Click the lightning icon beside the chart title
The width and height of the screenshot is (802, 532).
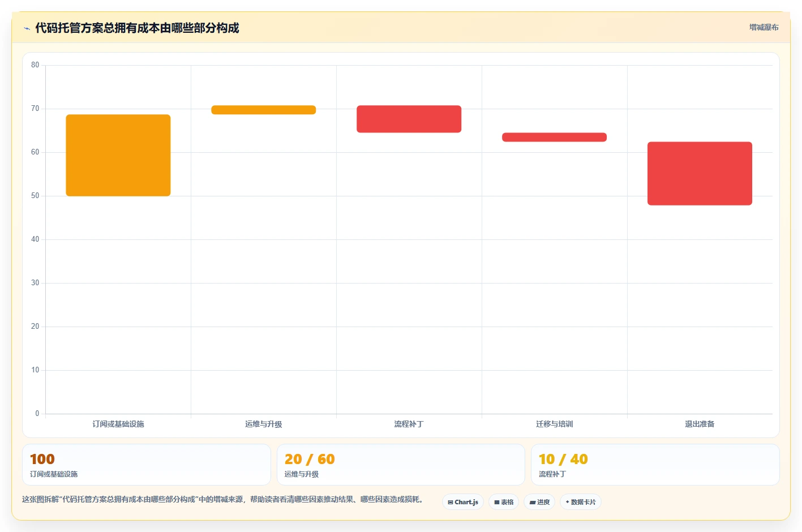pyautogui.click(x=27, y=28)
